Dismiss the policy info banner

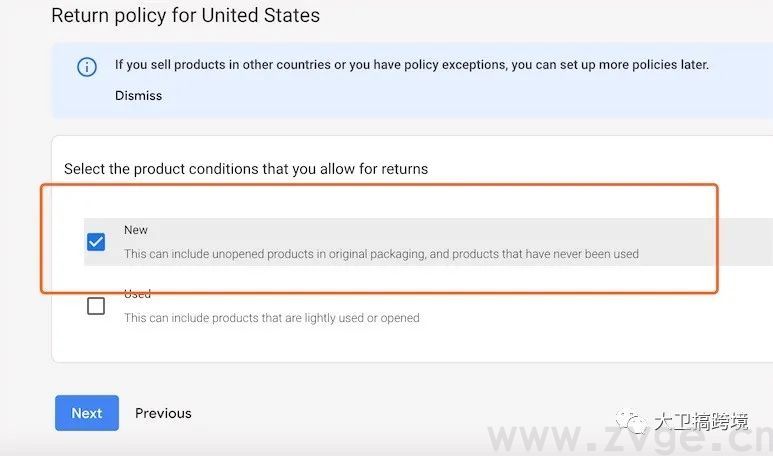pos(138,96)
